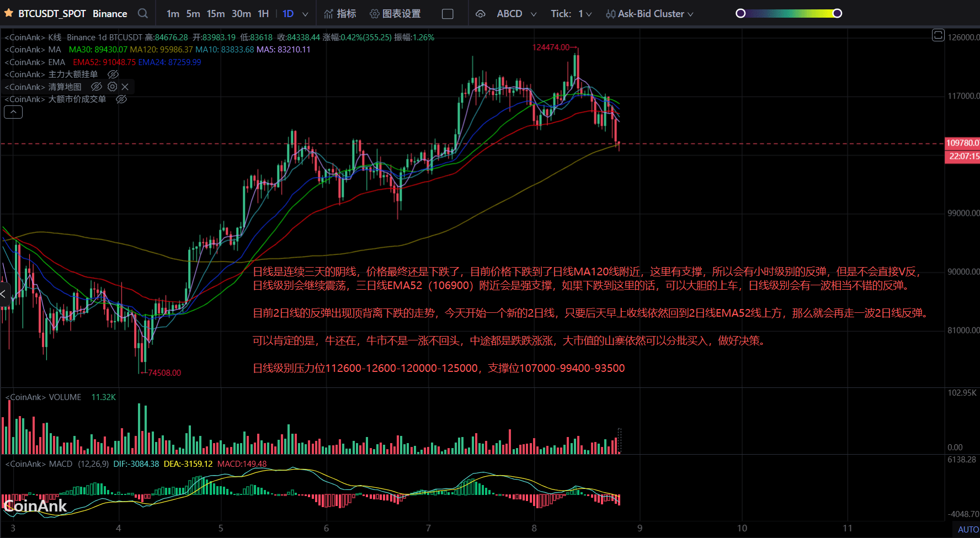Open 图表设置 chart settings

[x=396, y=14]
